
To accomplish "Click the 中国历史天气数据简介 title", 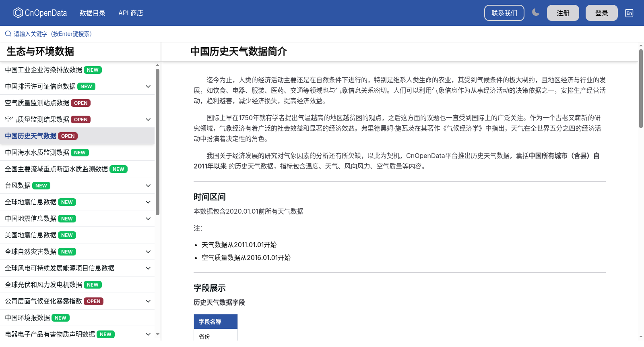I will [x=239, y=52].
